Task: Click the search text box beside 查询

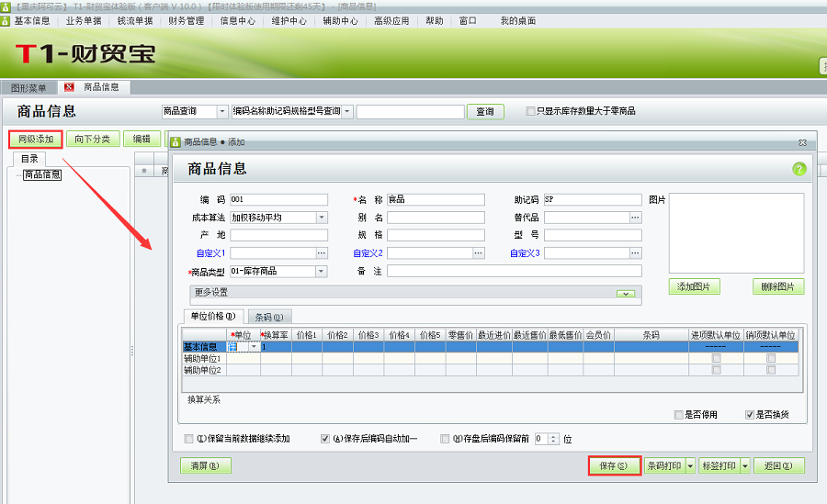Action: 411,111
